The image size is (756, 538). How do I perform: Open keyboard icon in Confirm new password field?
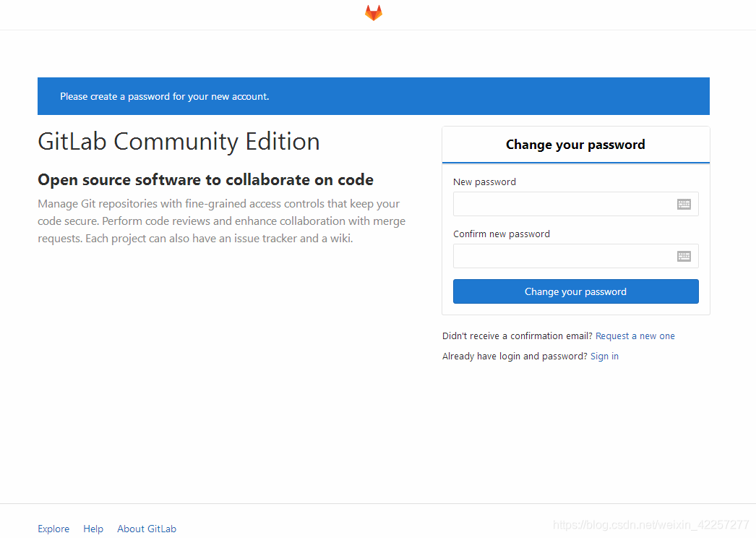[684, 256]
